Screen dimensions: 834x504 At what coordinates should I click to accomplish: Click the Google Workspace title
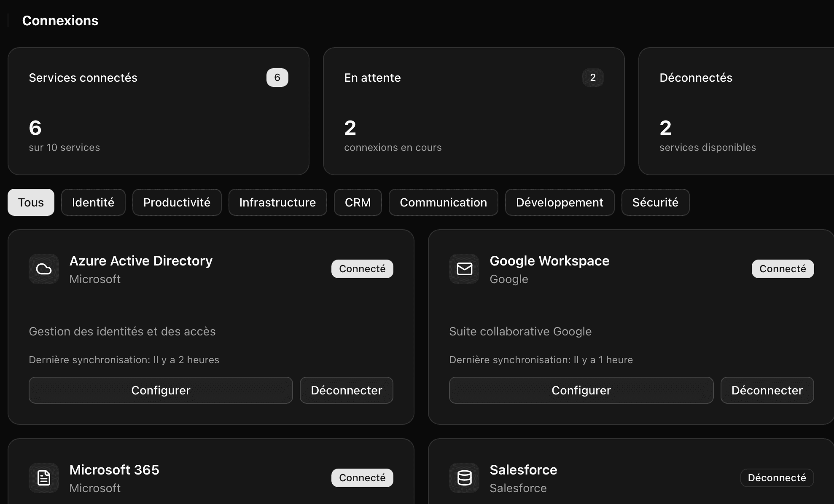tap(549, 261)
